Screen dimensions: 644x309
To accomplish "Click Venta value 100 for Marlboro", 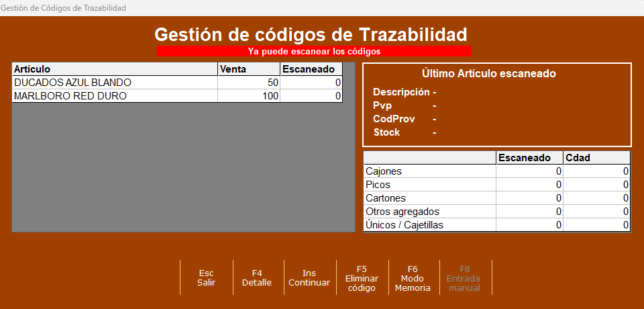I will (249, 96).
